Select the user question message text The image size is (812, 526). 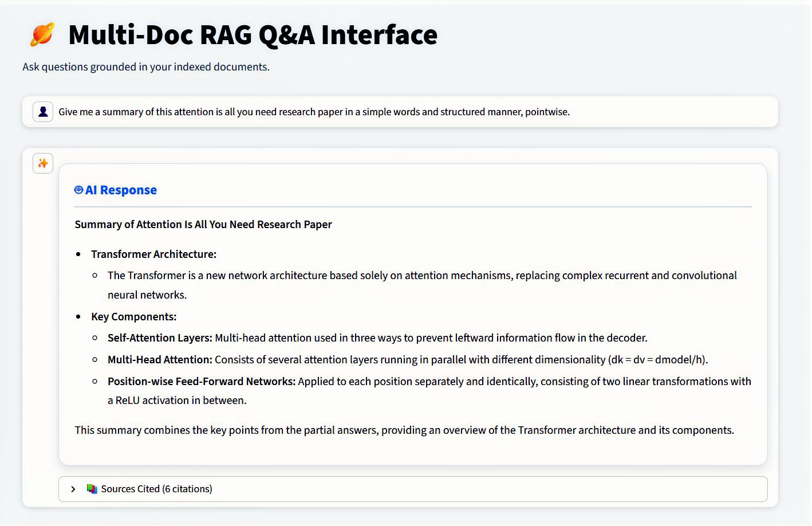tap(314, 112)
